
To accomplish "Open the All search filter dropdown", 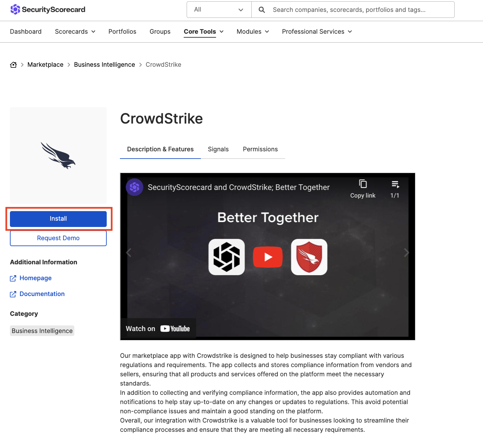I will pos(219,10).
